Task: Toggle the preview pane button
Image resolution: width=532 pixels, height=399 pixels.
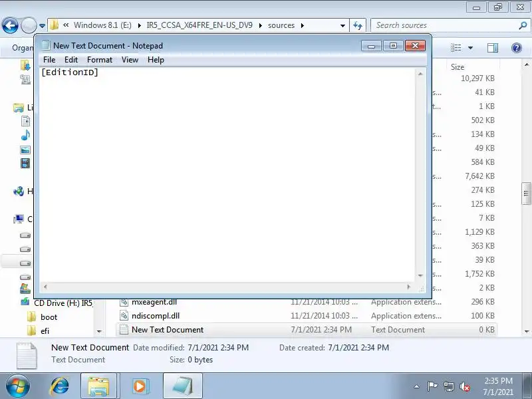Action: click(493, 47)
